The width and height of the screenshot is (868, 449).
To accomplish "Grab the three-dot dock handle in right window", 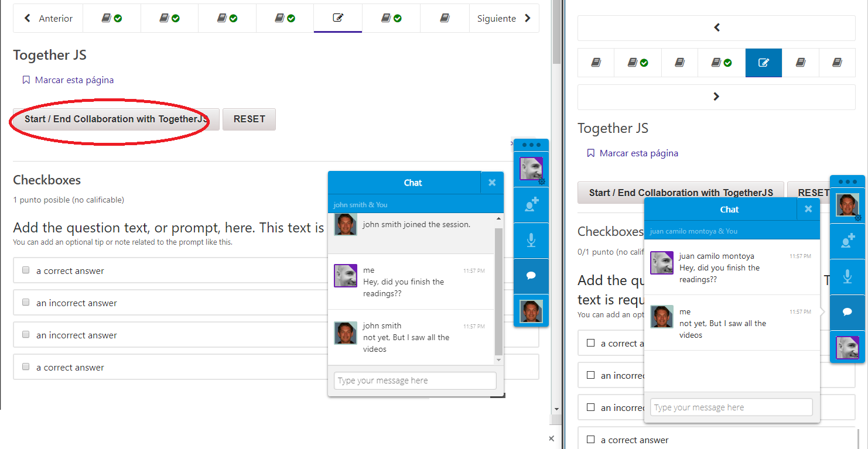I will click(848, 181).
